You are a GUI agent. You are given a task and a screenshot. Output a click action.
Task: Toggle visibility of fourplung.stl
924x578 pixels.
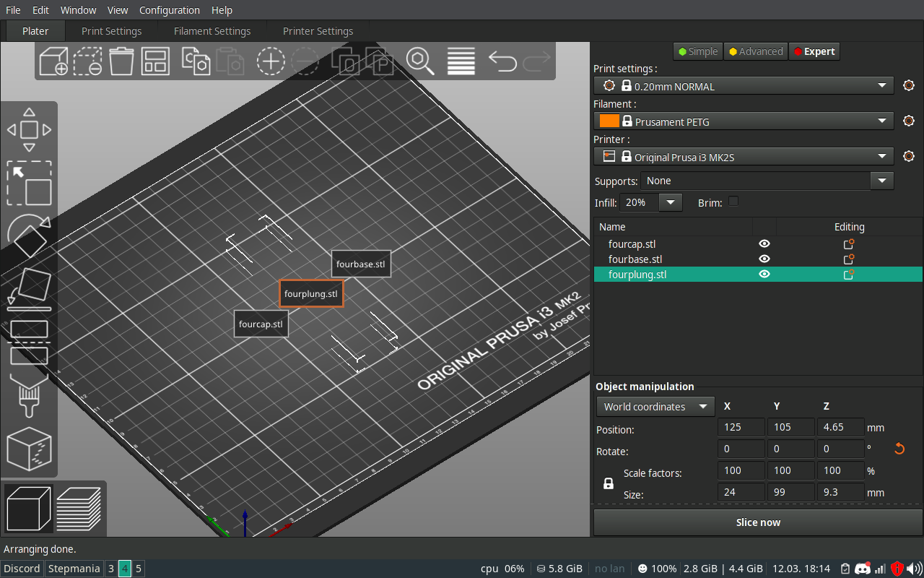pyautogui.click(x=764, y=274)
